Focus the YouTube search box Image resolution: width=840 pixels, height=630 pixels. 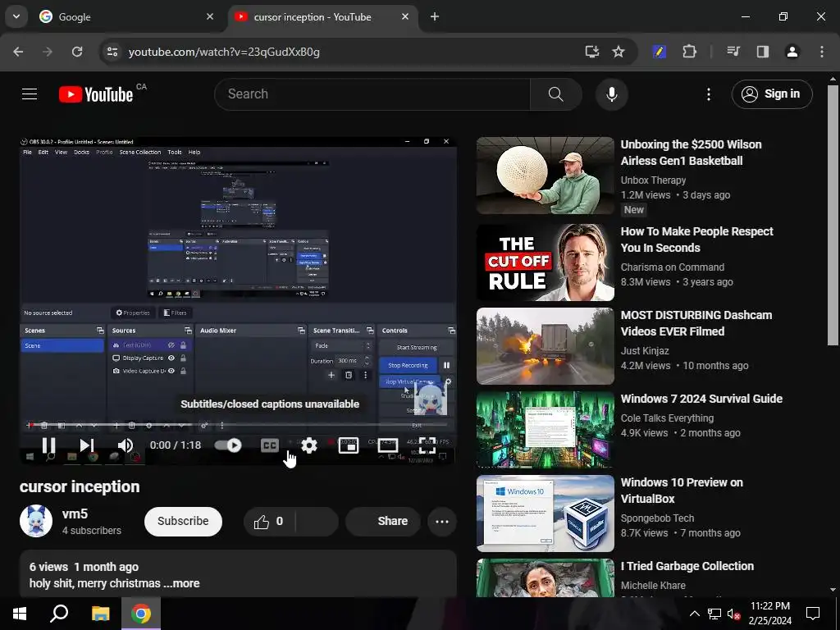(x=372, y=94)
